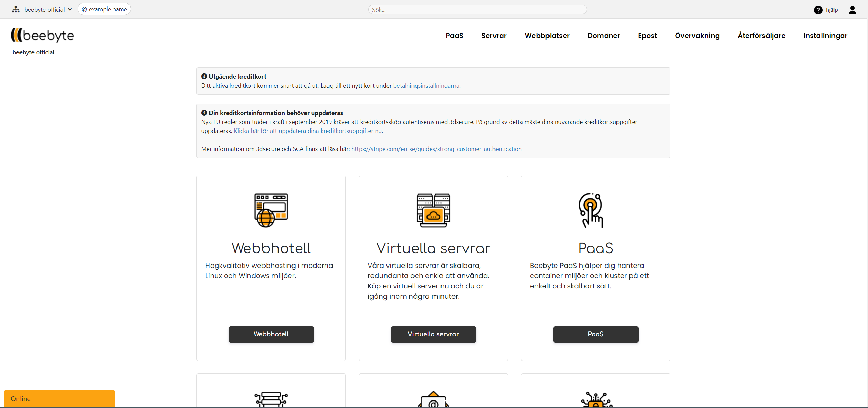The width and height of the screenshot is (868, 408).
Task: Focus the Sök search field
Action: [477, 10]
